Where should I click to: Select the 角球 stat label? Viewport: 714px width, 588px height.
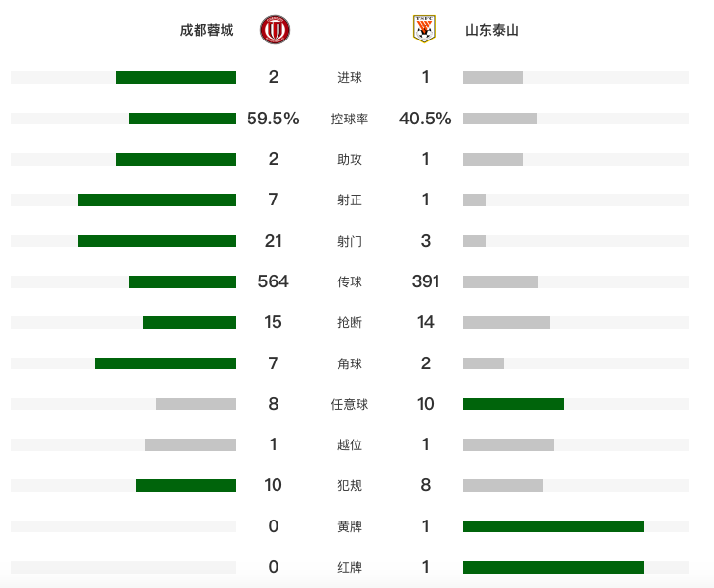pyautogui.click(x=350, y=363)
